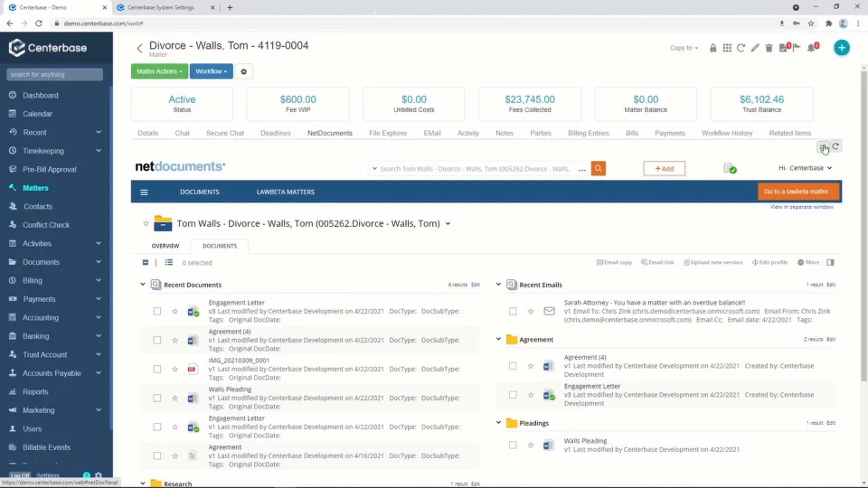Click the blue plus add button
The width and height of the screenshot is (868, 488).
tap(842, 48)
